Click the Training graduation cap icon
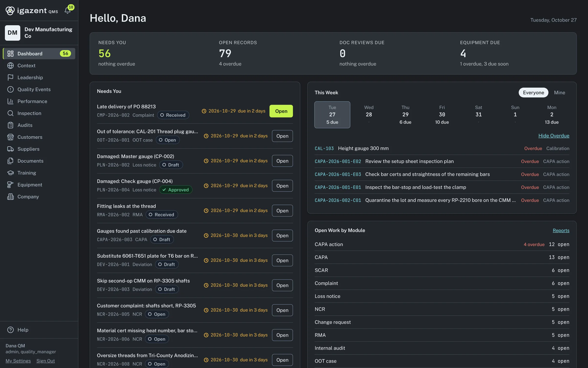This screenshot has width=588, height=368. (10, 173)
